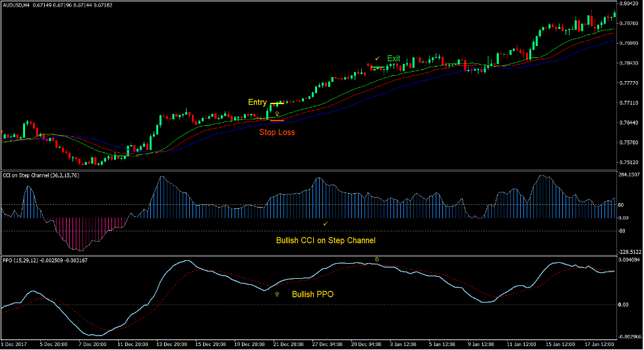Click the yellow checkmark in the CCI panel
Viewport: 644px width, 350px height.
click(325, 224)
